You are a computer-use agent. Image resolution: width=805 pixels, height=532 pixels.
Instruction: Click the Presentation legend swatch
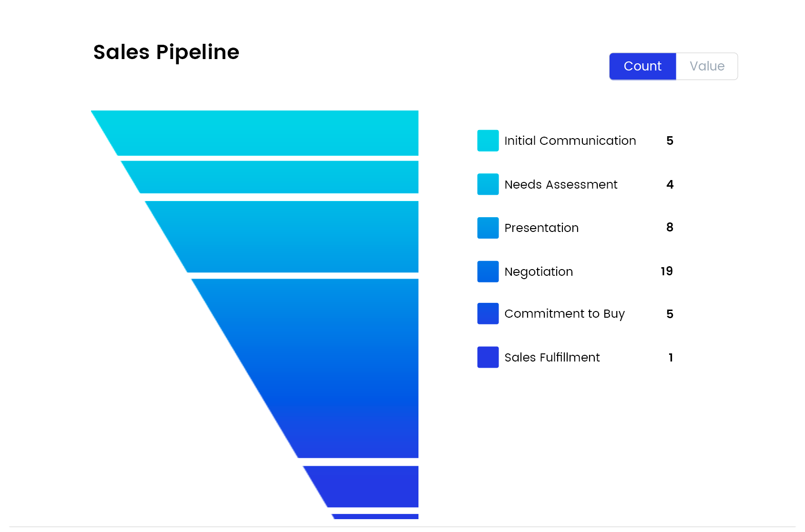tap(487, 228)
